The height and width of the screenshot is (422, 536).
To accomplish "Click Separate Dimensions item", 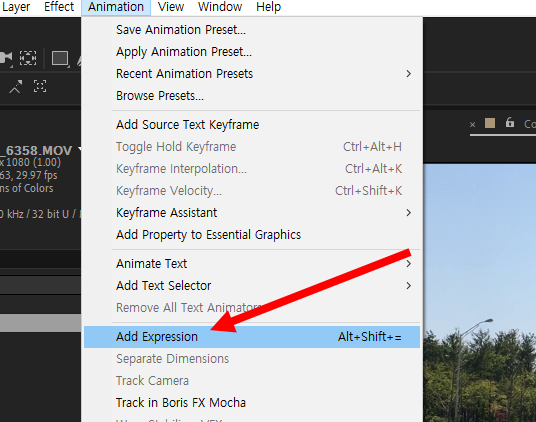I will [x=252, y=359].
